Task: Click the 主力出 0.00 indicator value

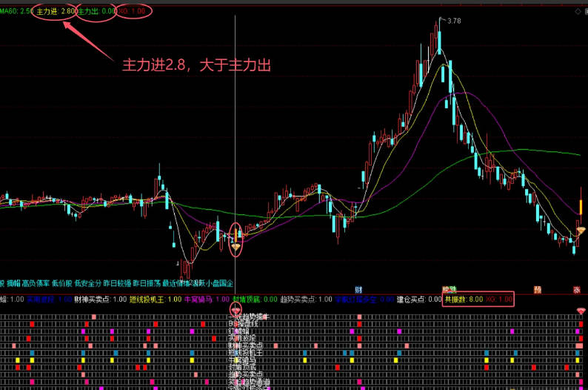Action: (x=97, y=11)
